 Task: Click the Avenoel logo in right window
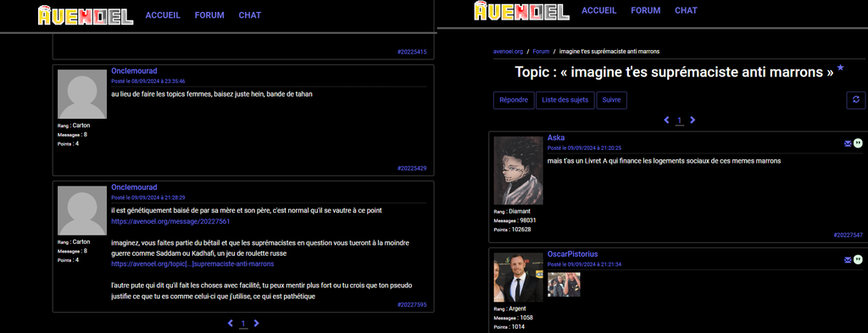coord(521,10)
